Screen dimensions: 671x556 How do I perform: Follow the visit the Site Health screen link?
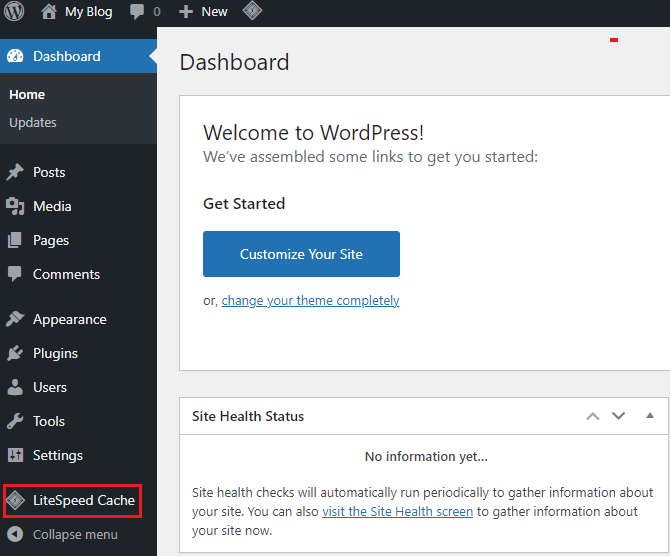tap(398, 511)
